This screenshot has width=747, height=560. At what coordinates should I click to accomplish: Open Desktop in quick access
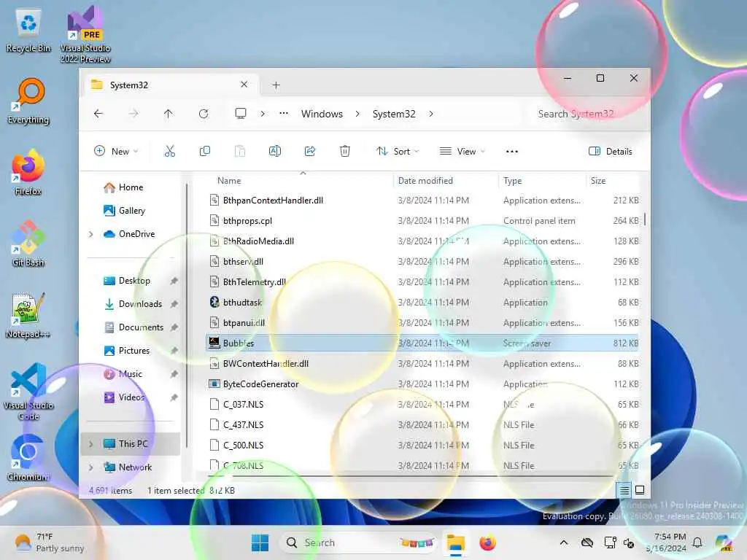(127, 281)
